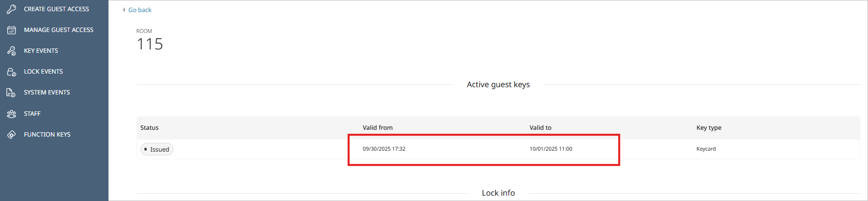Click the Lock Events padlock icon

tap(12, 72)
